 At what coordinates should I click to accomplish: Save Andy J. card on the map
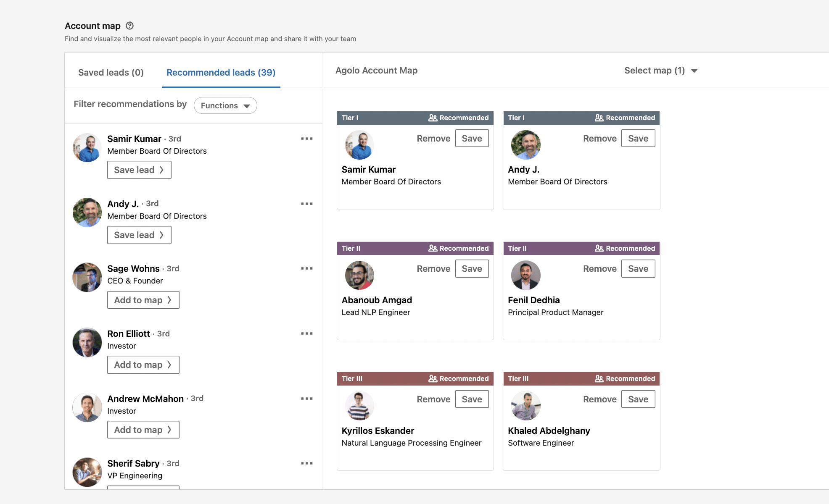point(638,138)
